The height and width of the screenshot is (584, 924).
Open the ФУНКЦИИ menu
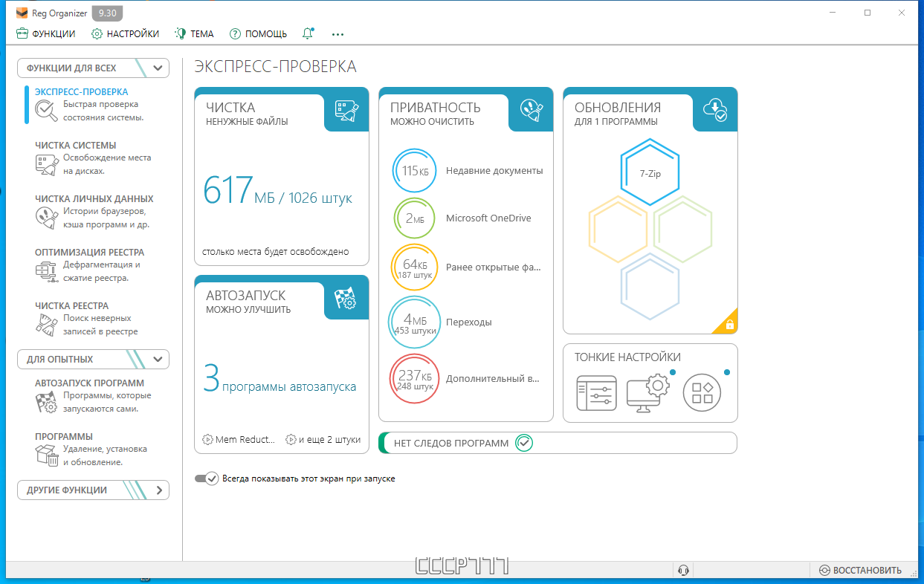click(x=45, y=33)
